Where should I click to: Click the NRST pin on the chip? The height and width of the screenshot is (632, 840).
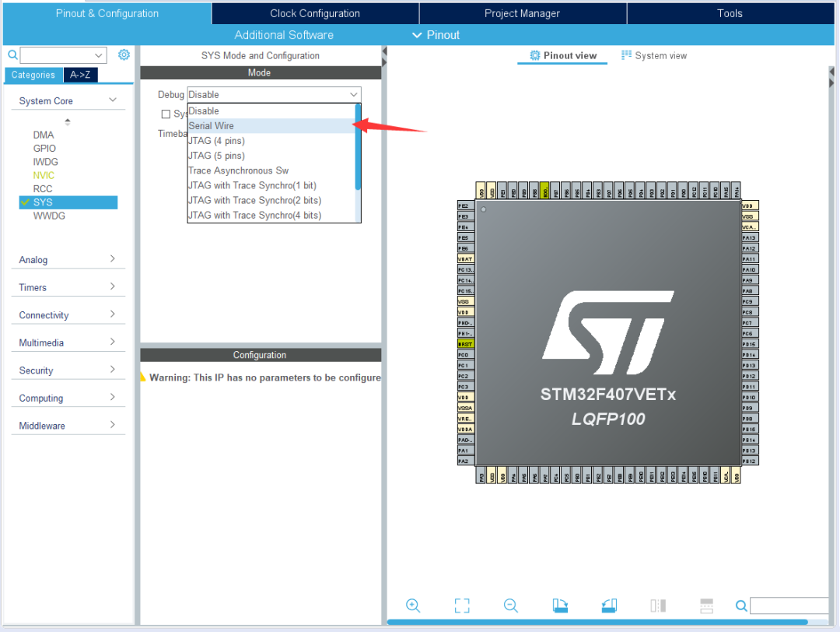466,344
